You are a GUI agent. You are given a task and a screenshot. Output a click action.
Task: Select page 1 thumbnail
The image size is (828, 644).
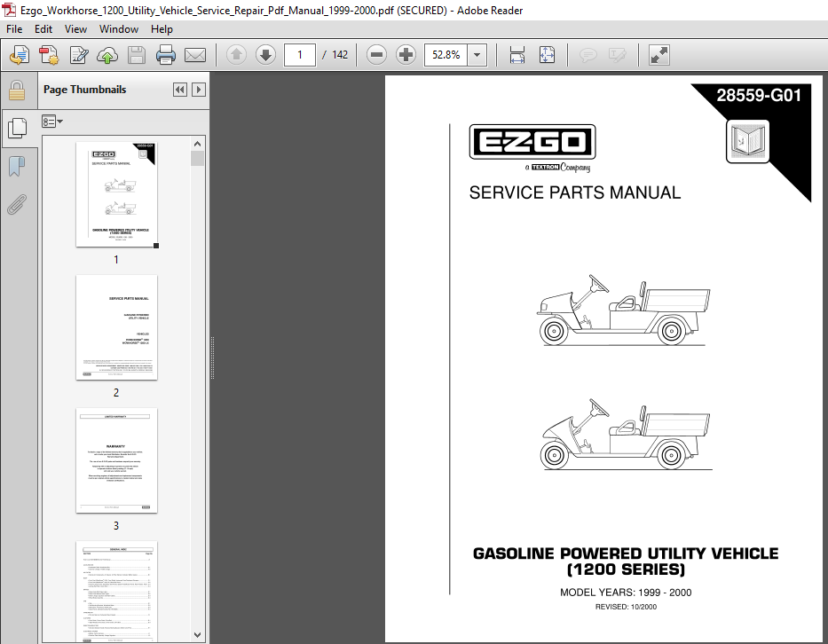pos(117,194)
